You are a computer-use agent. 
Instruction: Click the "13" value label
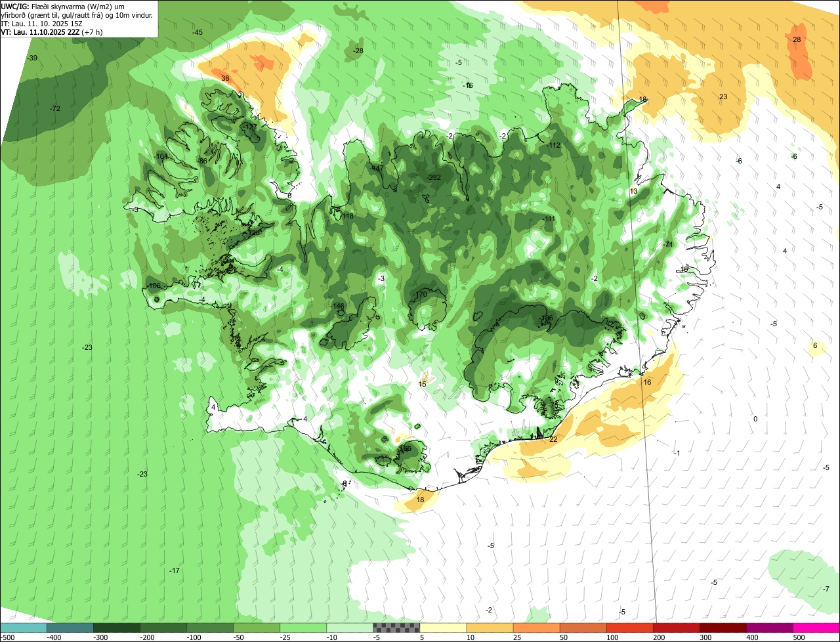tap(633, 191)
